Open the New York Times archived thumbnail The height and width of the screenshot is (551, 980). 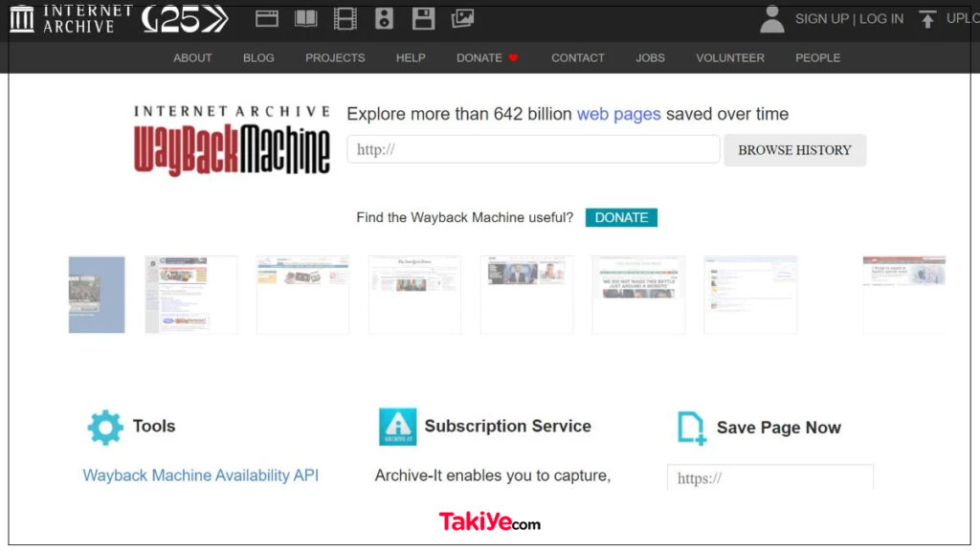(x=415, y=295)
